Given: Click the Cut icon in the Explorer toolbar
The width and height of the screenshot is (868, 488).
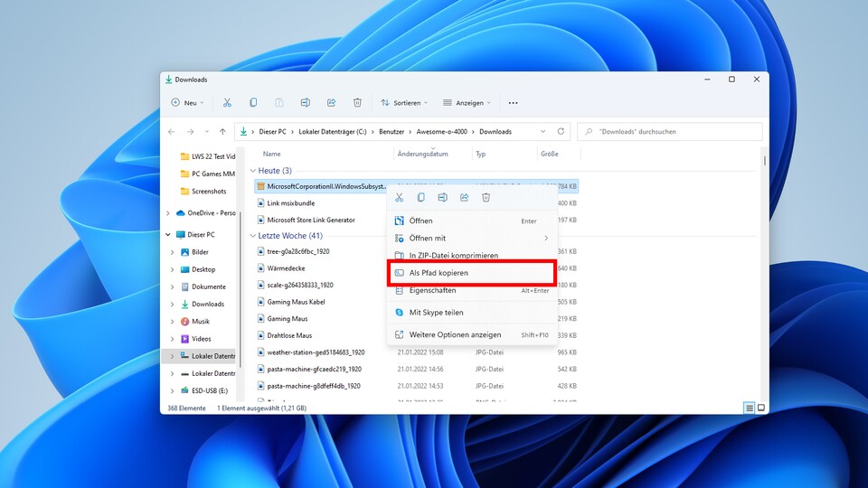Looking at the screenshot, I should [227, 103].
